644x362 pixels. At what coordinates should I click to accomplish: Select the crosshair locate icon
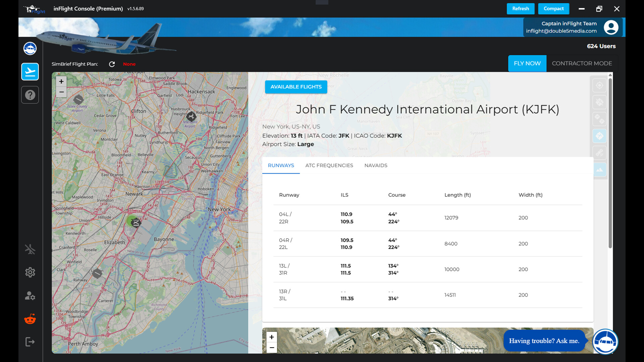point(599,85)
